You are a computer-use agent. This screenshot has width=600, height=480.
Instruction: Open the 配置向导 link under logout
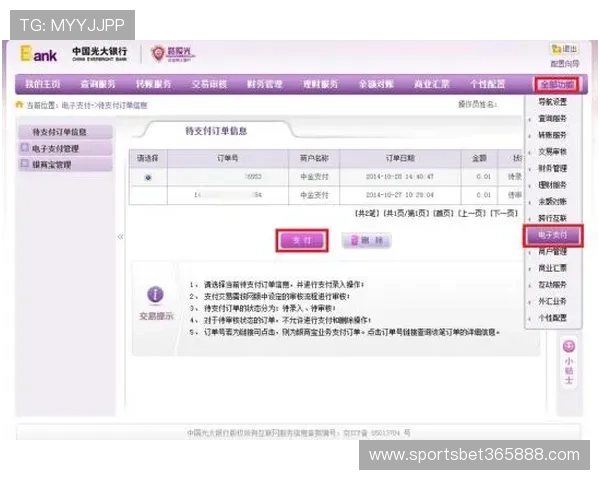coord(565,64)
